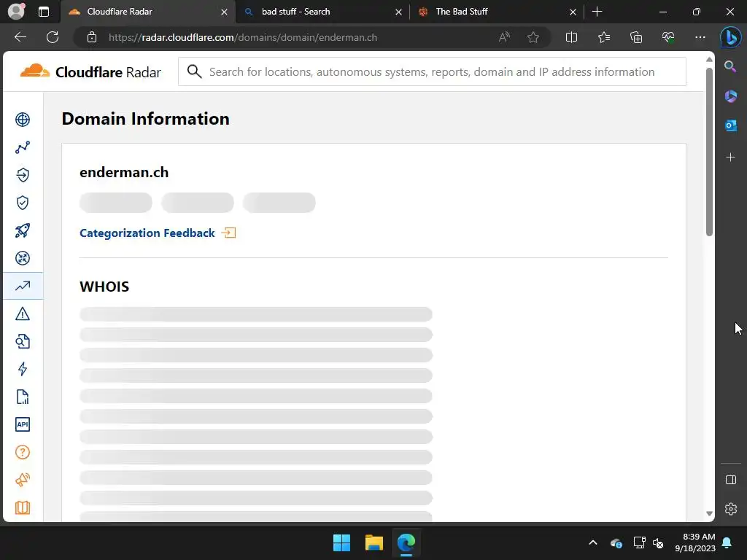Open the notifications bell icon
This screenshot has width=747, height=560.
727,542
